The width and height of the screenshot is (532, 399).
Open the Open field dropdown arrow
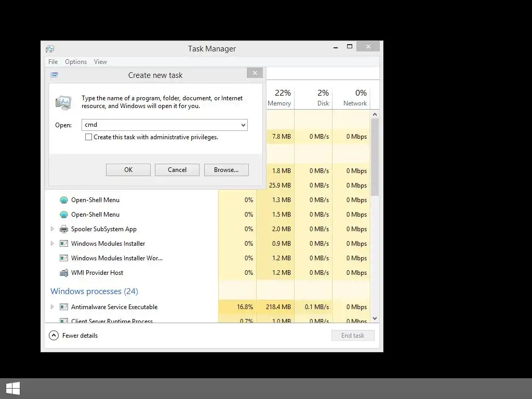click(243, 125)
